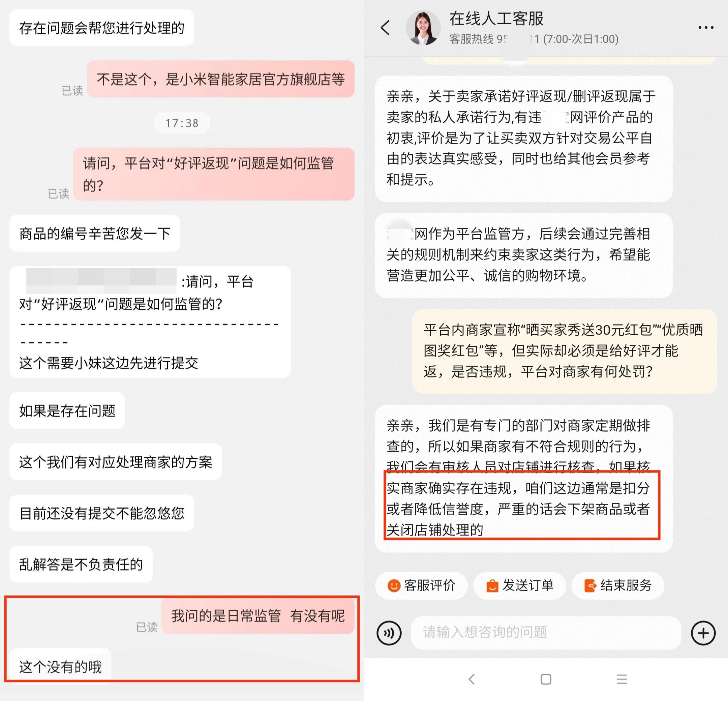
Task: Focus the 请输入想咨询的问题 input field
Action: (x=546, y=633)
